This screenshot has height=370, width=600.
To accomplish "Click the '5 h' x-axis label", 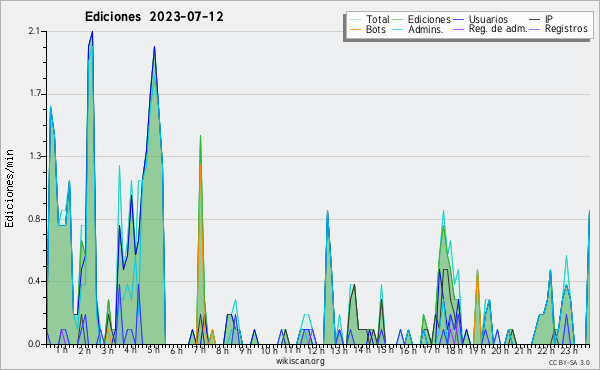I will coord(153,350).
